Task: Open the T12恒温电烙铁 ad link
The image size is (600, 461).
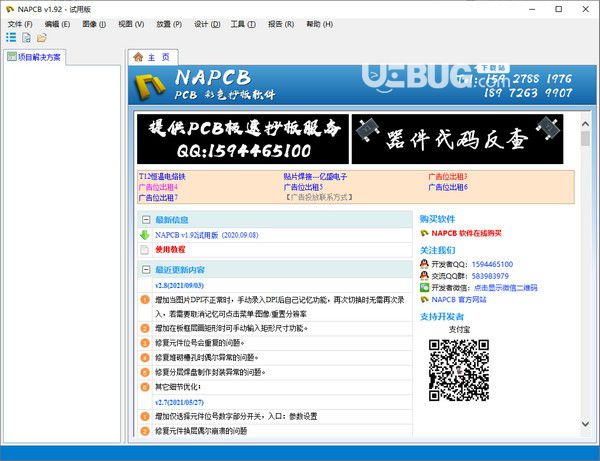Action: tap(162, 176)
